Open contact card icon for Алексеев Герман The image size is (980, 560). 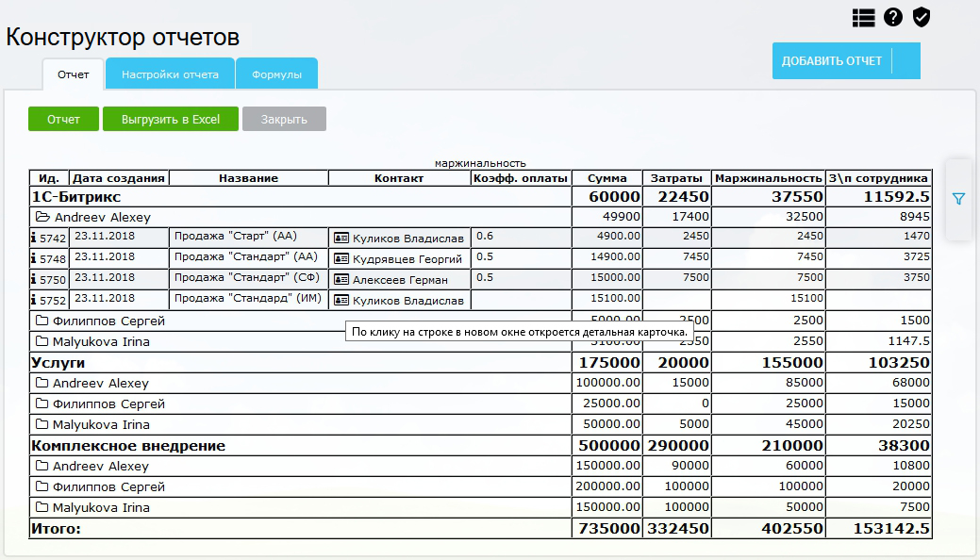coord(341,280)
